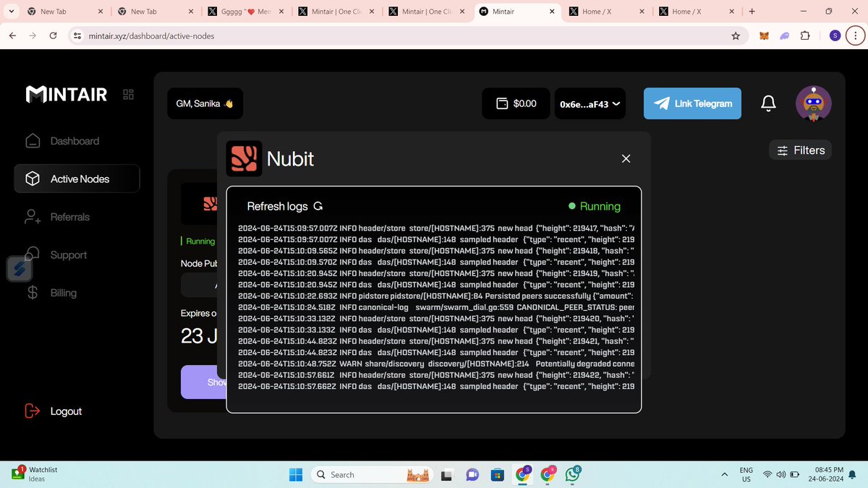Select the WARN share/discovery log line
The width and height of the screenshot is (868, 488).
[x=436, y=364]
